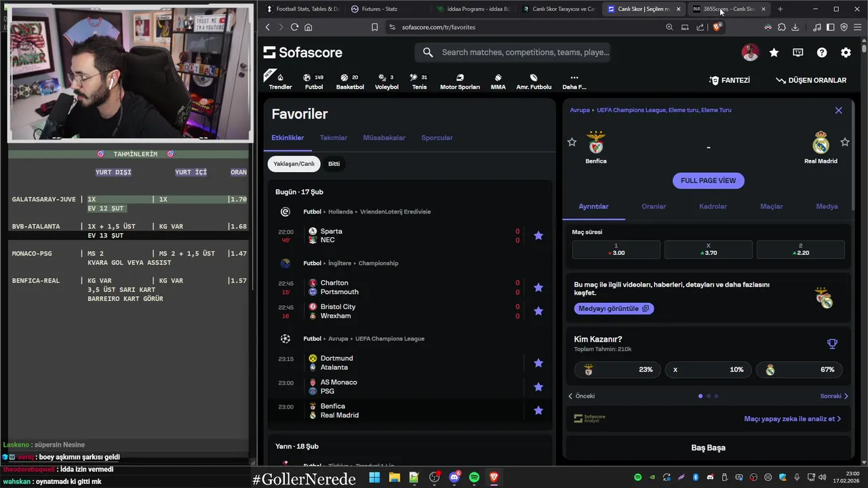Select the draw odds 3.70
Viewport: 868px width, 488px height.
click(x=708, y=249)
